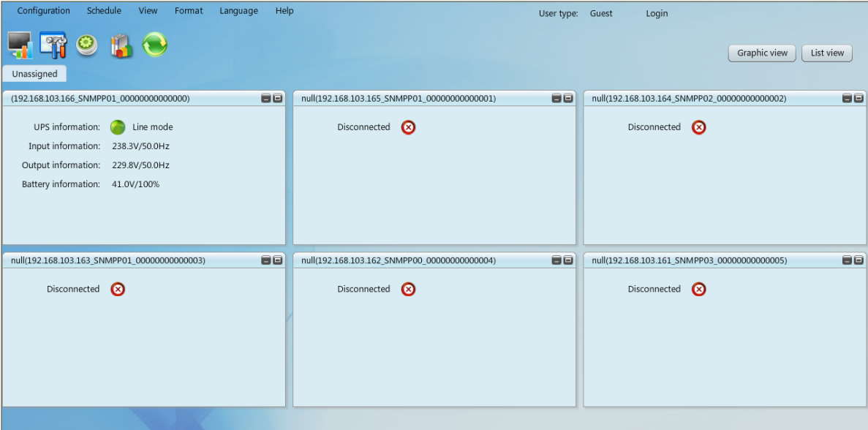Viewport: 868px width, 430px height.
Task: Click the 192.168.103.165 panel title bar
Action: [417, 99]
